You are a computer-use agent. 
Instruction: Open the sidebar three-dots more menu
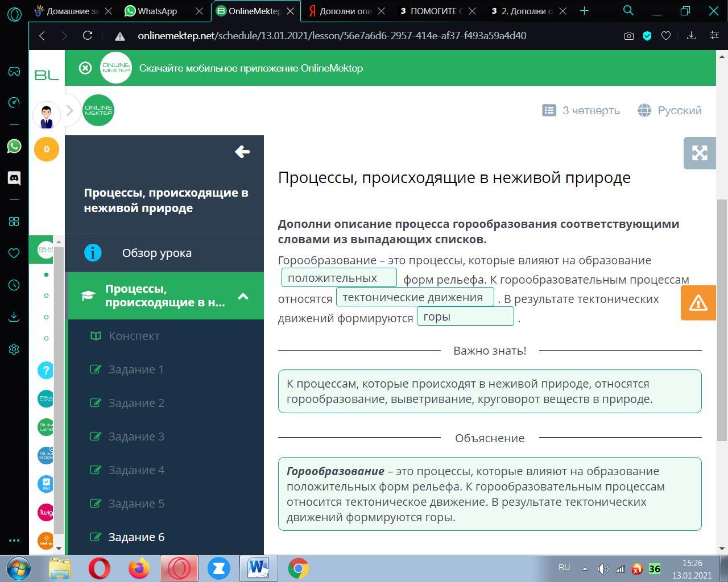tap(14, 541)
